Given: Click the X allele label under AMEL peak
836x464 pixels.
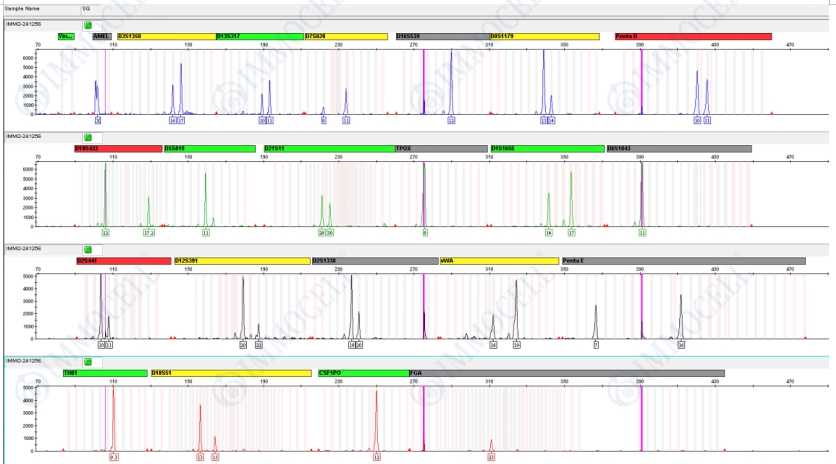Looking at the screenshot, I should (x=97, y=119).
